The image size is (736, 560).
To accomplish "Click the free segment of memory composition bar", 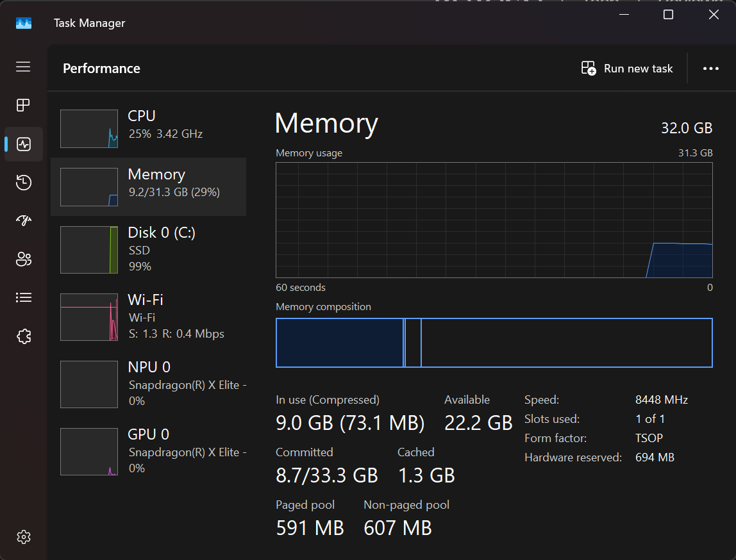I will coord(567,343).
